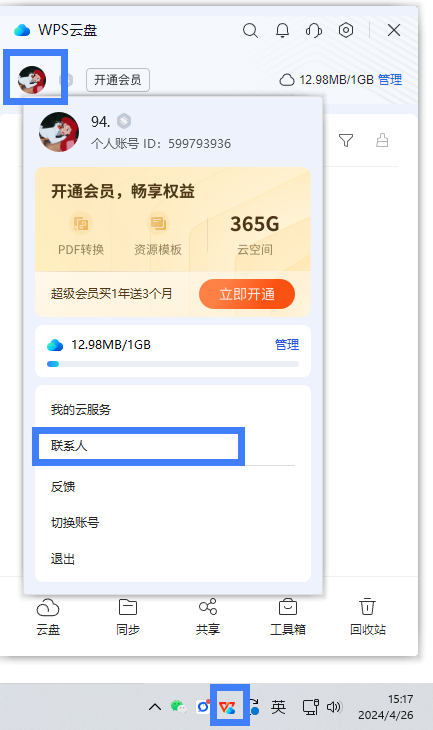Open the 共享 share tab

(208, 617)
